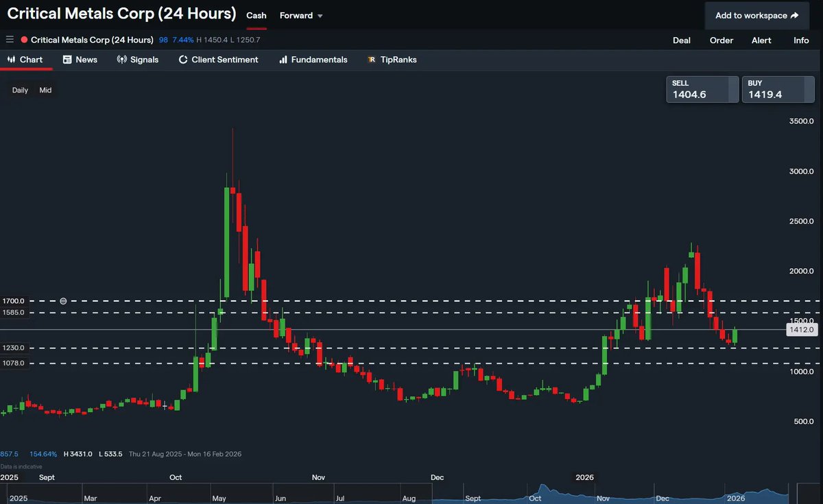
Task: Click the circle handle on the 1700.0 line
Action: (x=64, y=301)
